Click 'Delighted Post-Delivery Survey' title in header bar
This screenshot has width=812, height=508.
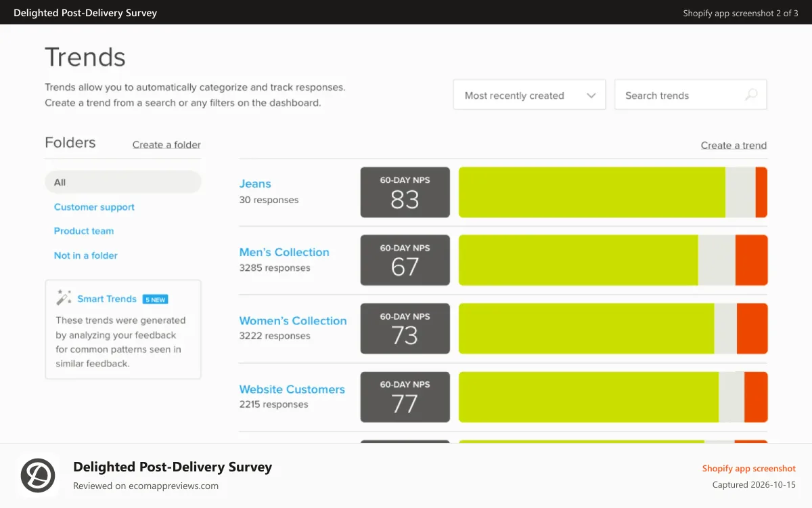click(85, 13)
